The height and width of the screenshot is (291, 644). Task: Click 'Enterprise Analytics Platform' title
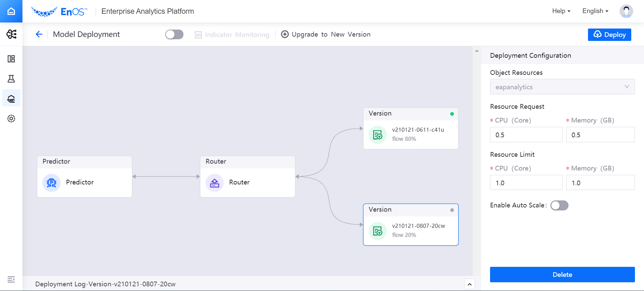pyautogui.click(x=148, y=11)
